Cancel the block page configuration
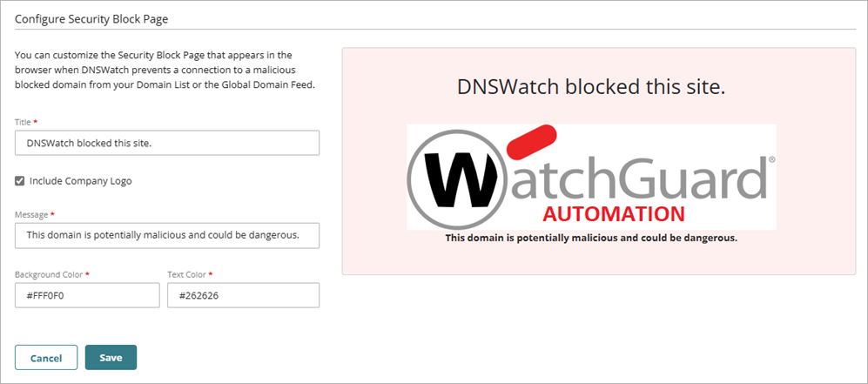This screenshot has height=384, width=868. click(x=46, y=358)
